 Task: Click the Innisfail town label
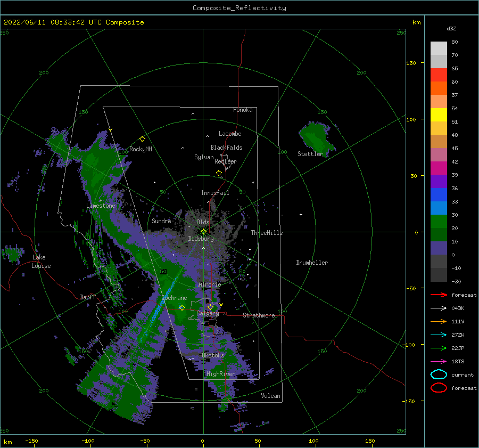point(215,193)
